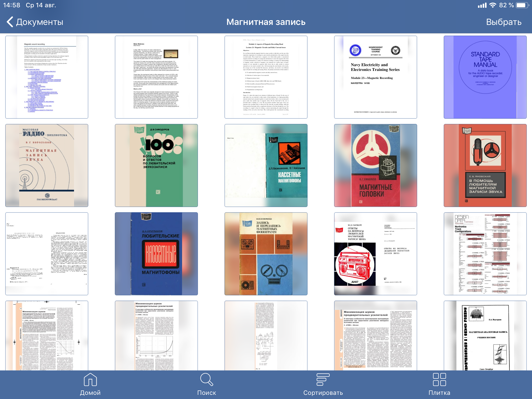Image resolution: width=532 pixels, height=399 pixels.
Task: Open Магнитная аналоговая запись учебное пособие
Action: pos(485,336)
